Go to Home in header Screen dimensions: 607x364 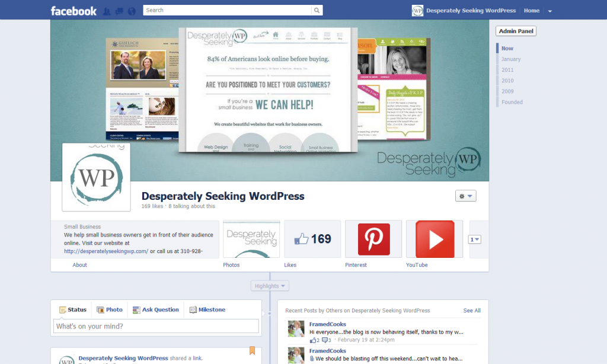[x=532, y=11]
